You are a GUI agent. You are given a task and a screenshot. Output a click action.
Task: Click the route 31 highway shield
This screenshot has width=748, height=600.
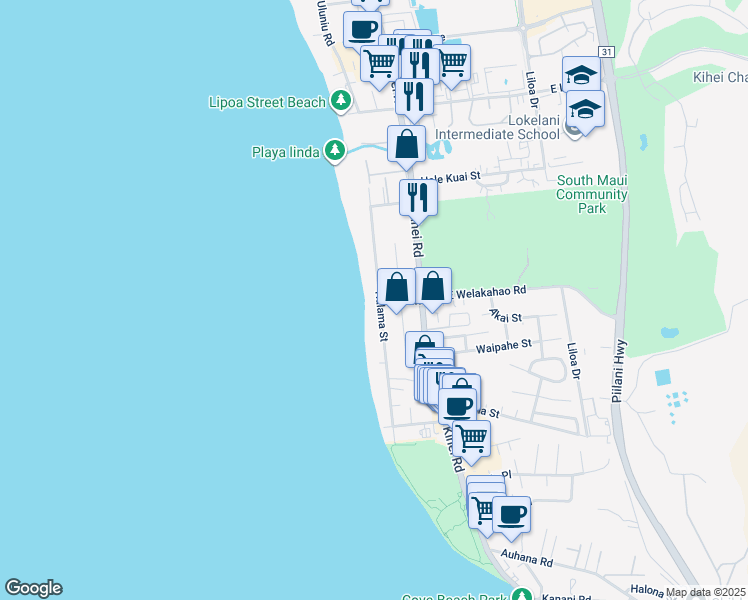(x=607, y=52)
